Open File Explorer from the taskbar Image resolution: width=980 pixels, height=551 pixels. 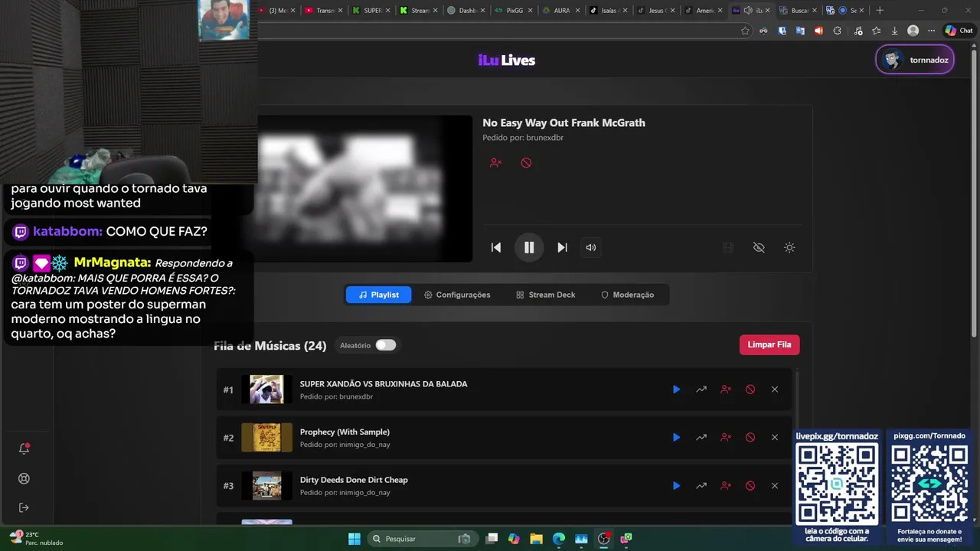point(536,539)
